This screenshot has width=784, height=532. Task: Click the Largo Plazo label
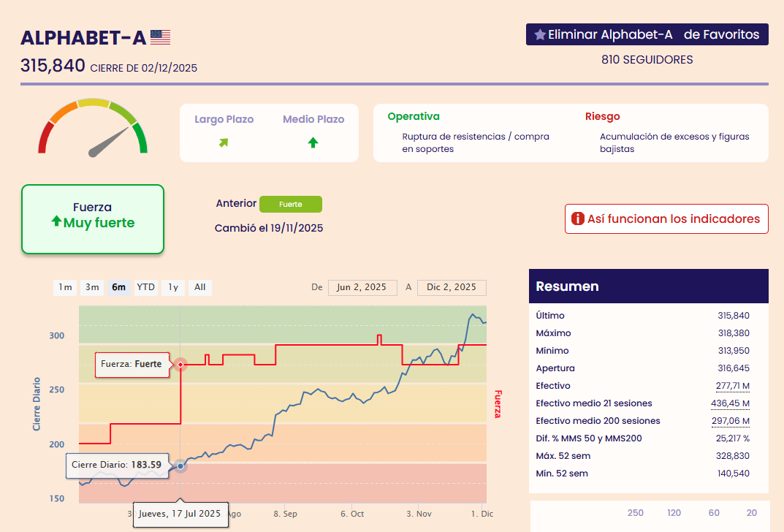pyautogui.click(x=224, y=119)
